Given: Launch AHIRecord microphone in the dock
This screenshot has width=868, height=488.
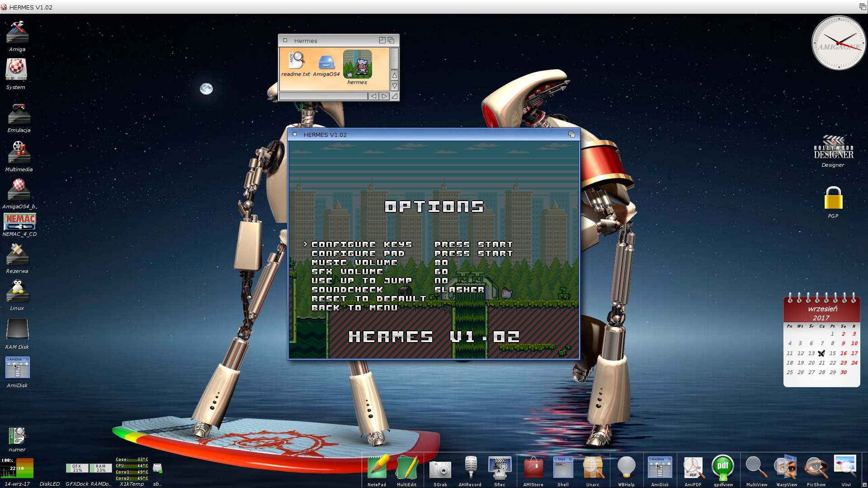Looking at the screenshot, I should click(x=470, y=467).
